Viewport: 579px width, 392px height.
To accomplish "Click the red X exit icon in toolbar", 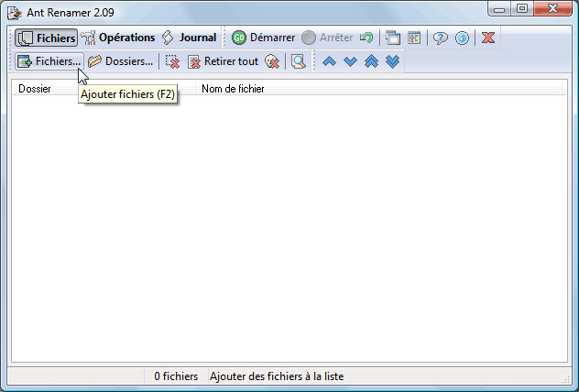I will click(488, 38).
